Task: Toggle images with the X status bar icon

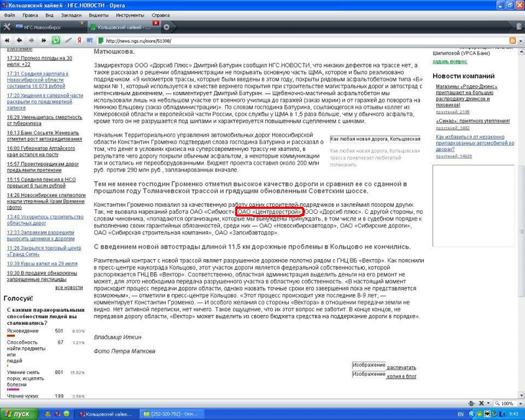Action: [482, 403]
